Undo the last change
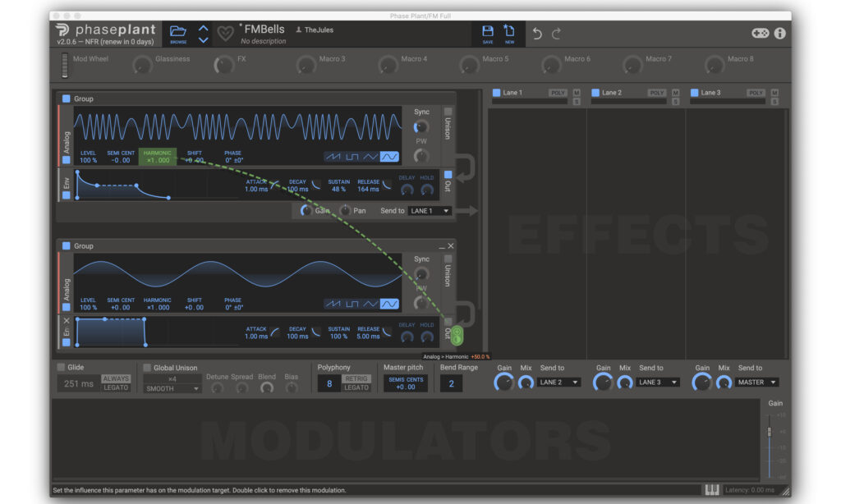Screen dimensions: 841x504 537,34
